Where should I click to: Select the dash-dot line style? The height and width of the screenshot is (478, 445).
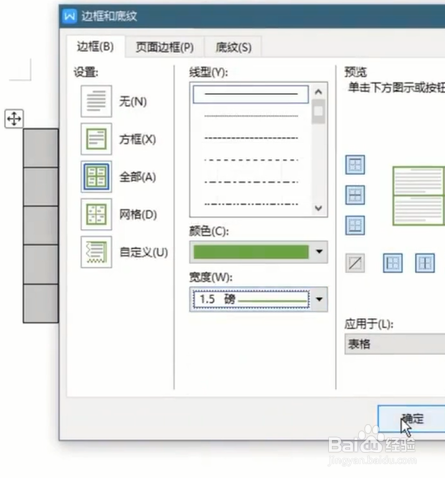point(251,182)
